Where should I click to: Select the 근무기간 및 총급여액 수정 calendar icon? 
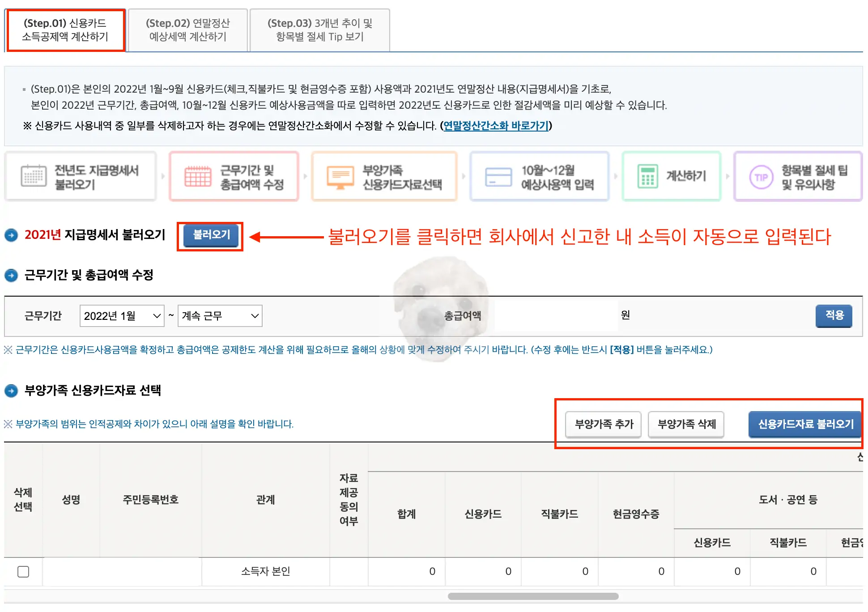197,176
